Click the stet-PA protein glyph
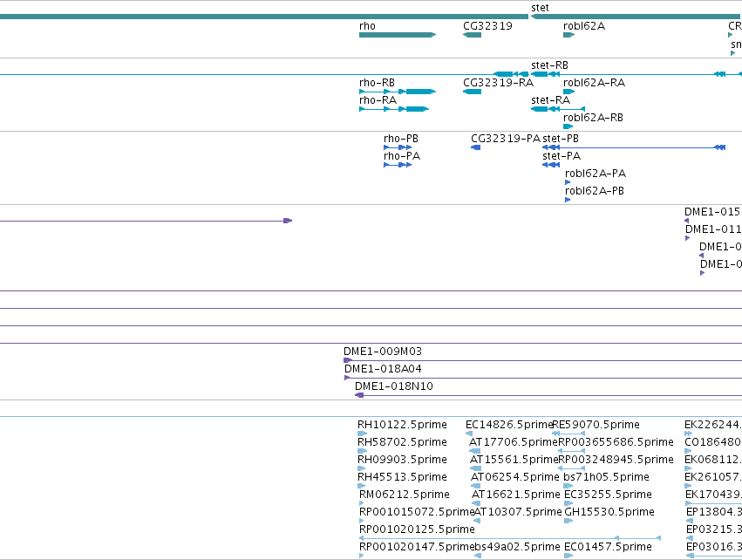742x560 pixels. coord(551,165)
